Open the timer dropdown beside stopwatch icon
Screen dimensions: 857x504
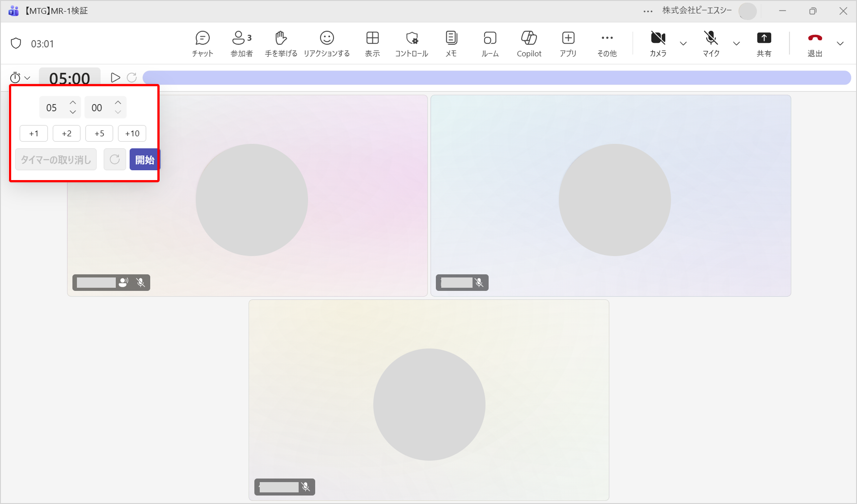tap(21, 78)
